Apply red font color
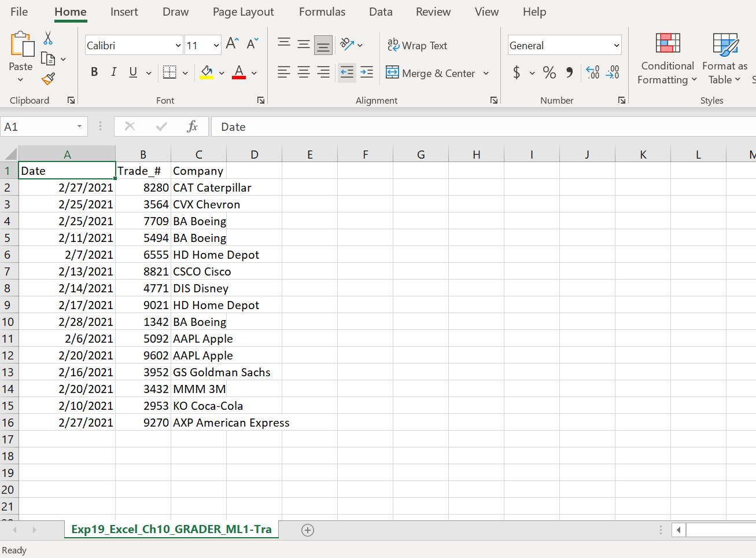The width and height of the screenshot is (756, 558). pyautogui.click(x=239, y=72)
